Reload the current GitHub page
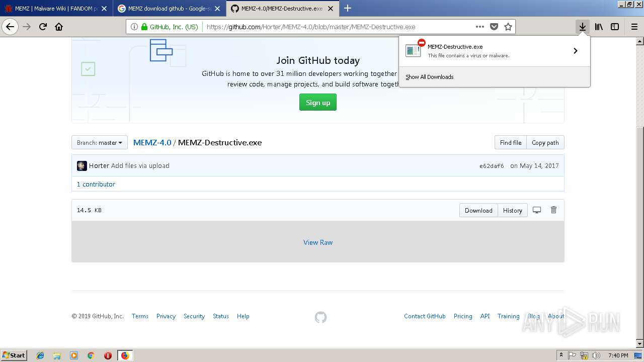 [x=43, y=27]
